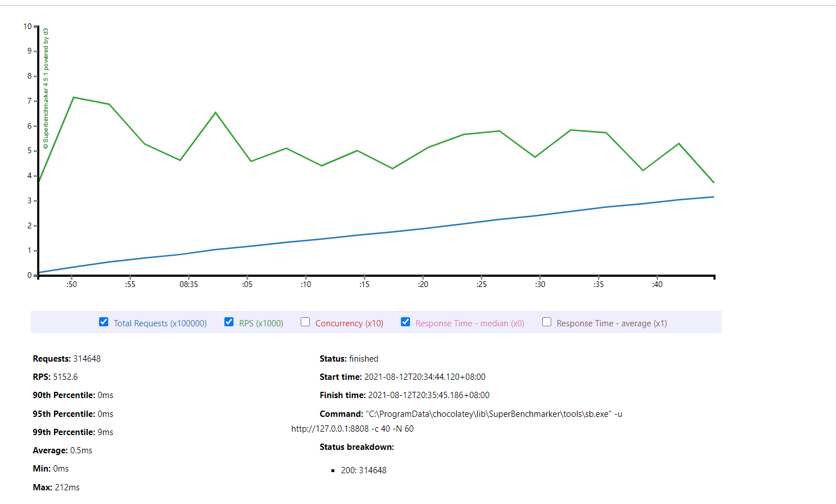Screen dimensions: 836x504
Task: Click the :40 x-axis tick label
Action: pyautogui.click(x=658, y=284)
